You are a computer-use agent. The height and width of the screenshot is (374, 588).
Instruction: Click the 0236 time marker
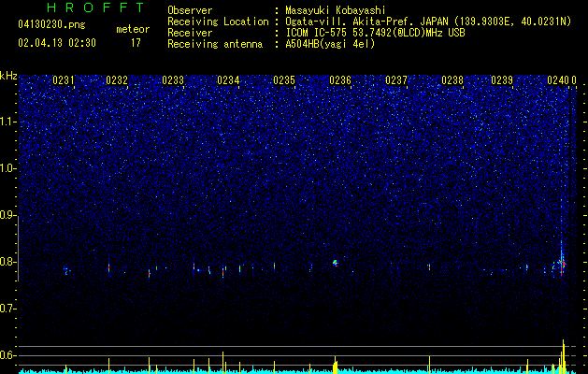[340, 80]
